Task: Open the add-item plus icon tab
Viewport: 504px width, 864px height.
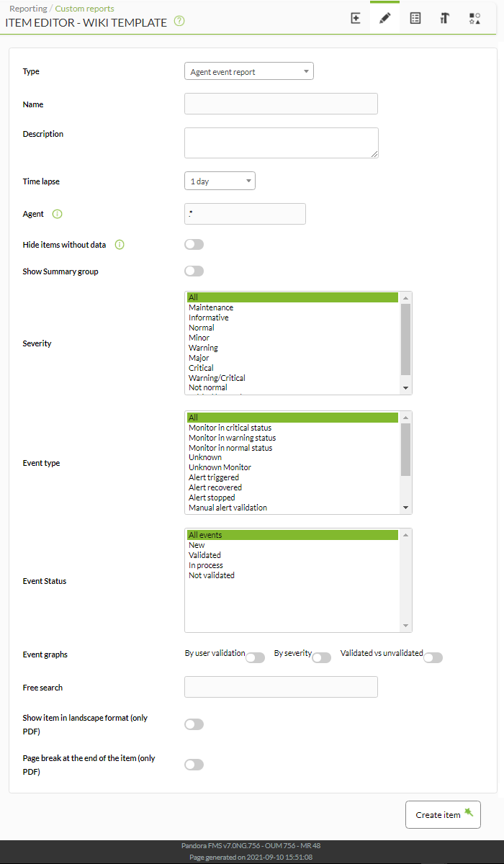Action: [x=356, y=18]
